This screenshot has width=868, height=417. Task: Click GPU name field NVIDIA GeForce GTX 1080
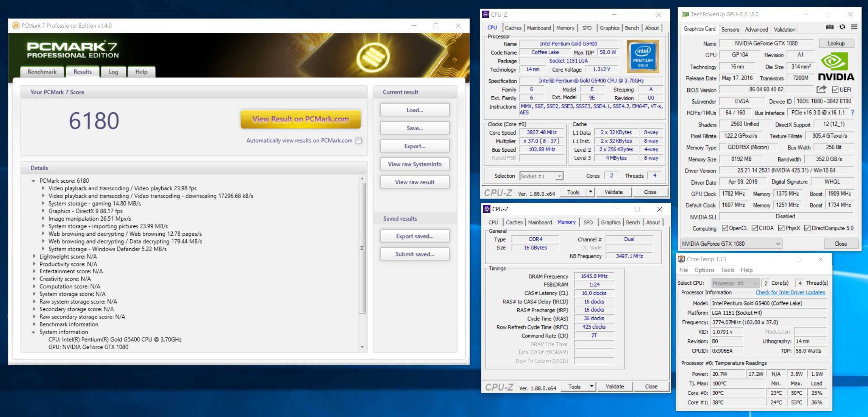[766, 43]
